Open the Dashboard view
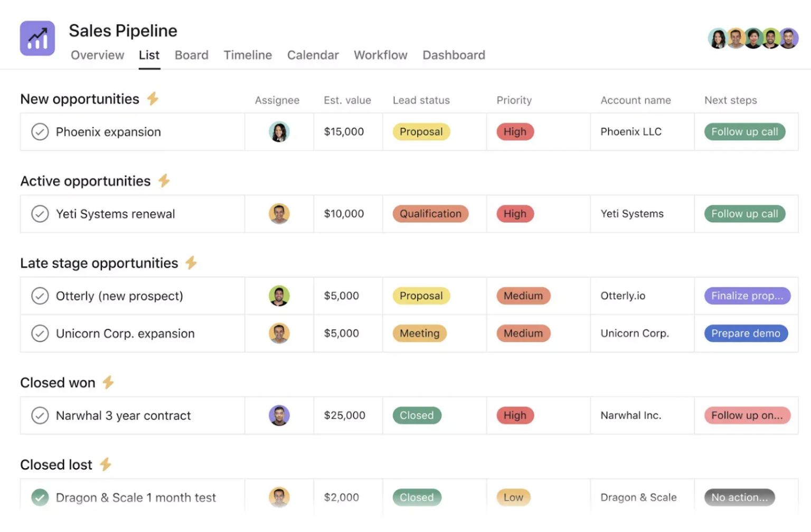The height and width of the screenshot is (532, 811). (453, 55)
